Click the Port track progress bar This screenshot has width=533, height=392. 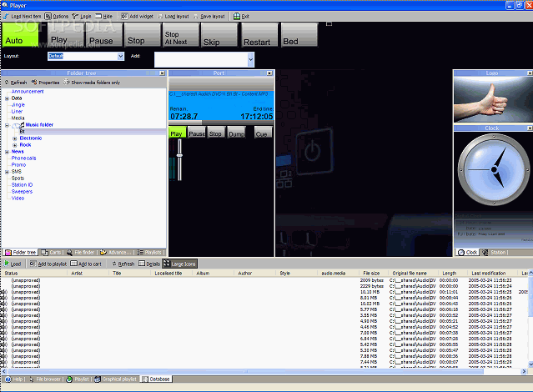221,122
